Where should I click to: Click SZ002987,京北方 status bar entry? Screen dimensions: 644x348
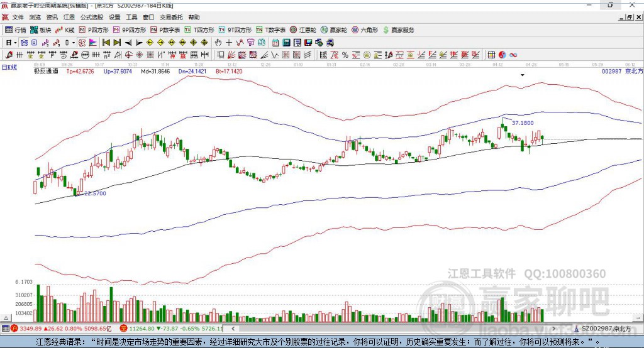(603, 329)
